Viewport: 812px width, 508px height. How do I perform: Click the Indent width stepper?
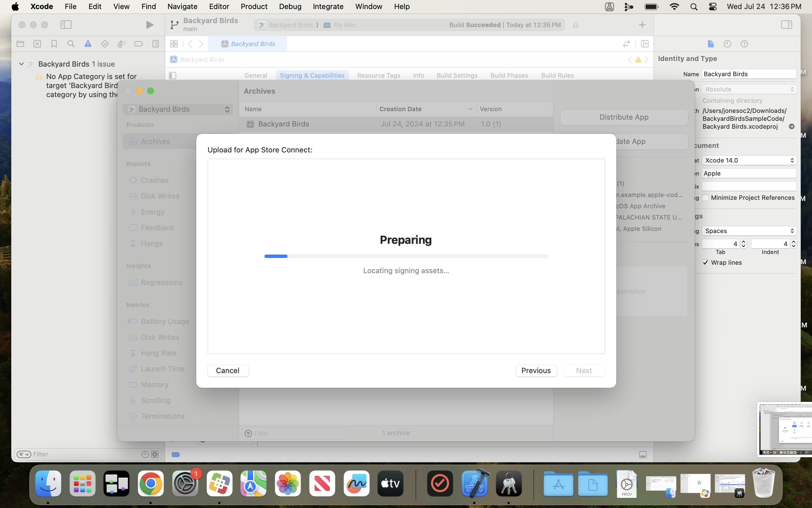click(x=793, y=244)
